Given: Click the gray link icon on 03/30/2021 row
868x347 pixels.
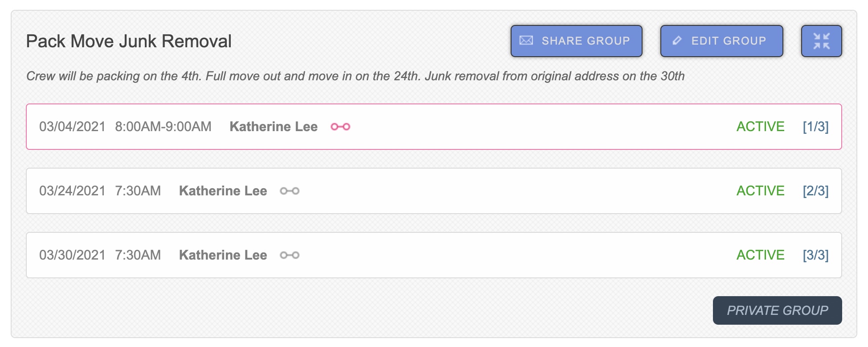Looking at the screenshot, I should (x=290, y=255).
